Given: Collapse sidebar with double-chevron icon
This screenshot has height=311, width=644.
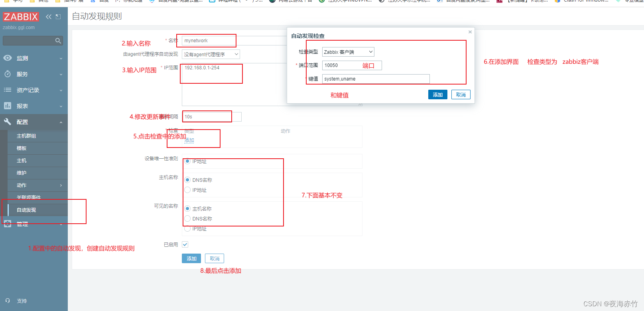Looking at the screenshot, I should click(x=49, y=17).
